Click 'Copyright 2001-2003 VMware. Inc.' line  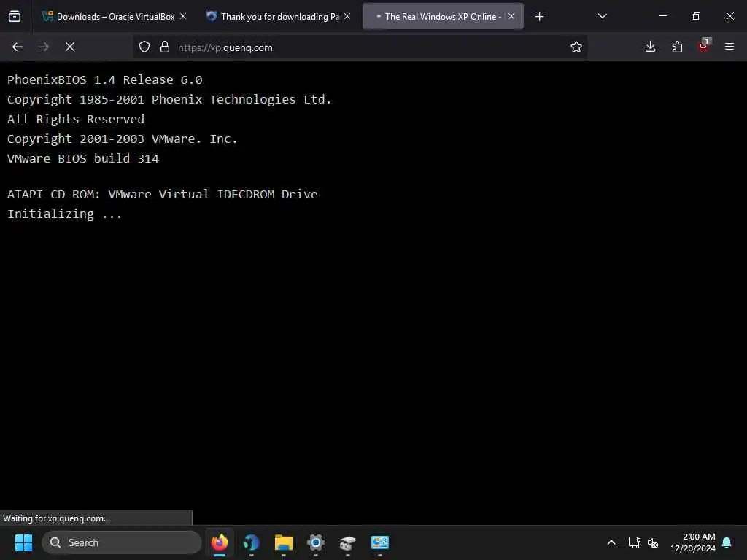tap(123, 139)
